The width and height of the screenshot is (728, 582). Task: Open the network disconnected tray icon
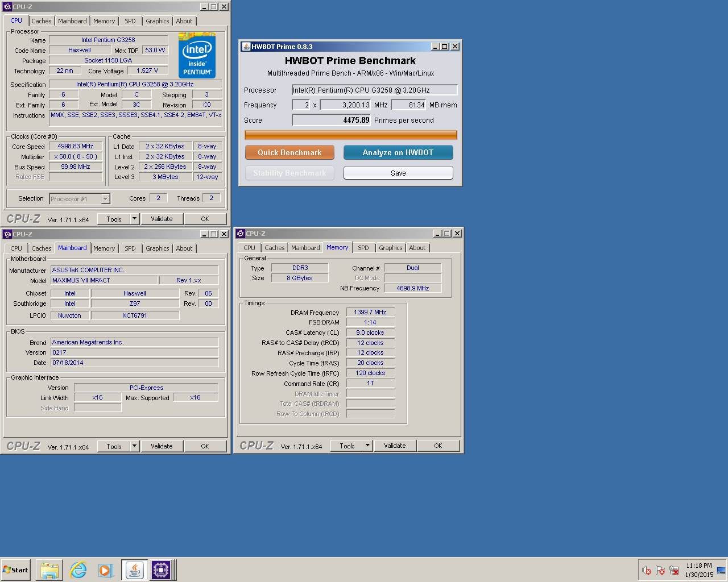point(674,570)
